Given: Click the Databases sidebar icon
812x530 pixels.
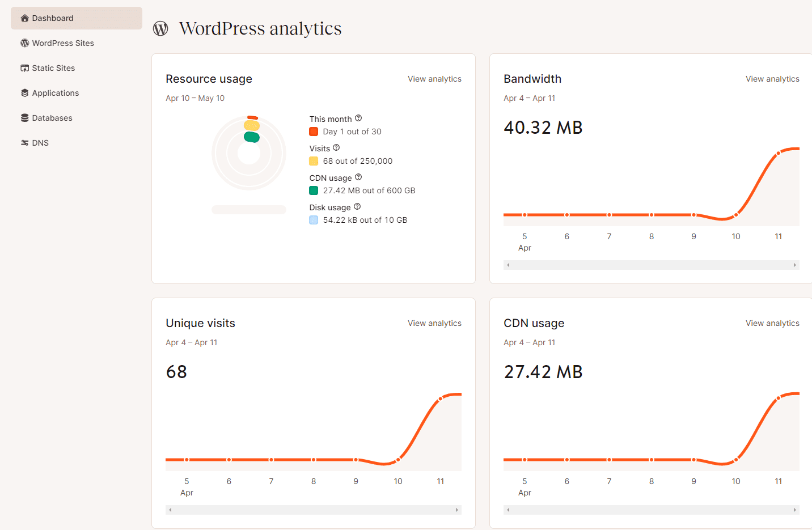Looking at the screenshot, I should (x=24, y=118).
